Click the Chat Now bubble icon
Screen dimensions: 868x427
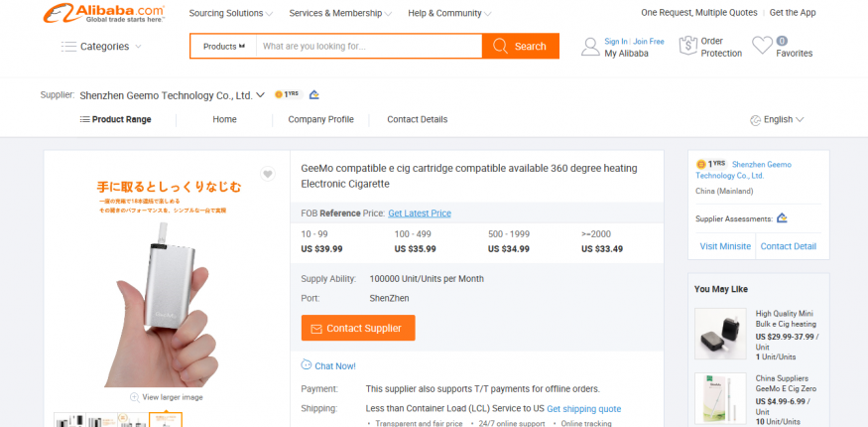pyautogui.click(x=307, y=365)
